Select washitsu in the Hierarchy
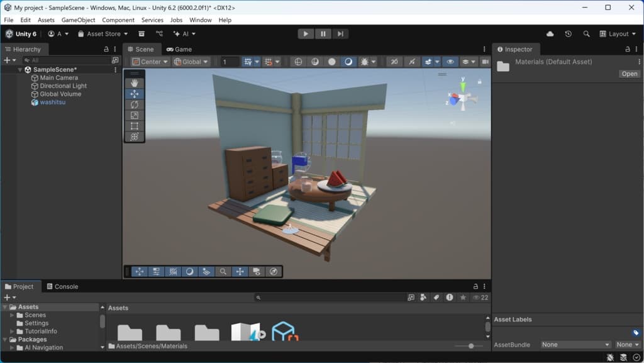Screen dimensions: 644x363 52,102
